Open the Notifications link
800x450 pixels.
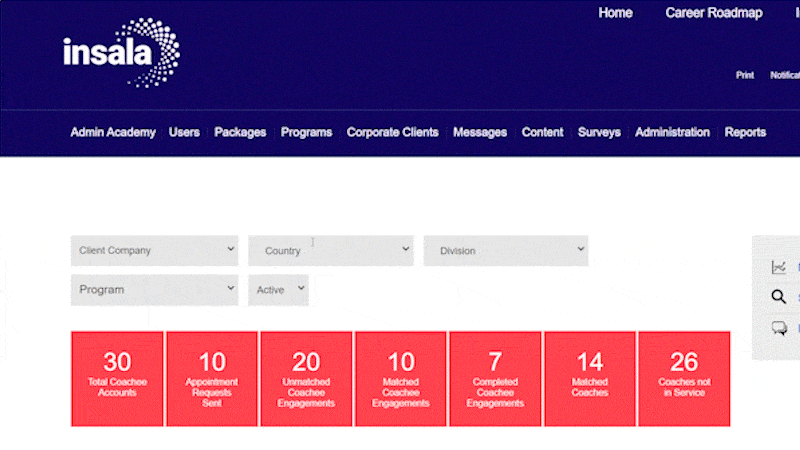(x=785, y=75)
